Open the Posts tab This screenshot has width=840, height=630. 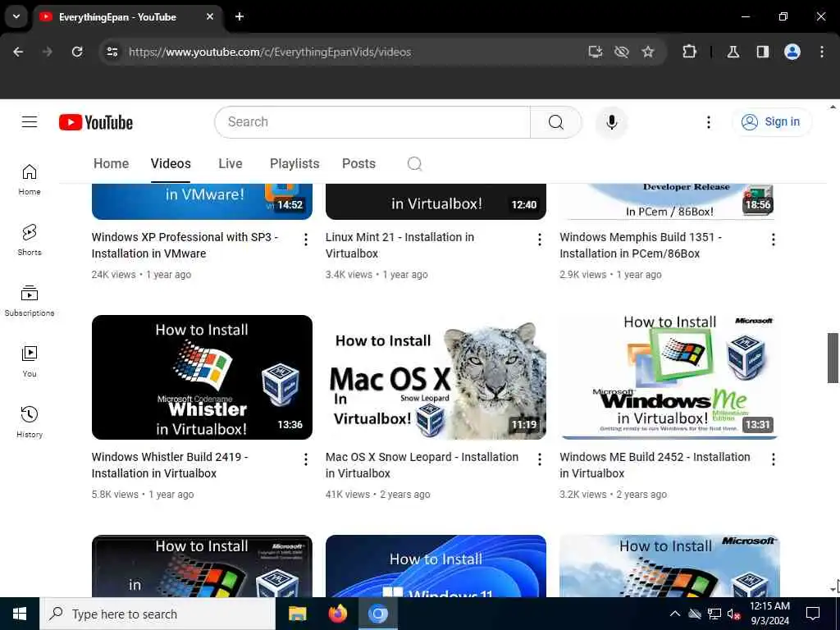pos(359,163)
